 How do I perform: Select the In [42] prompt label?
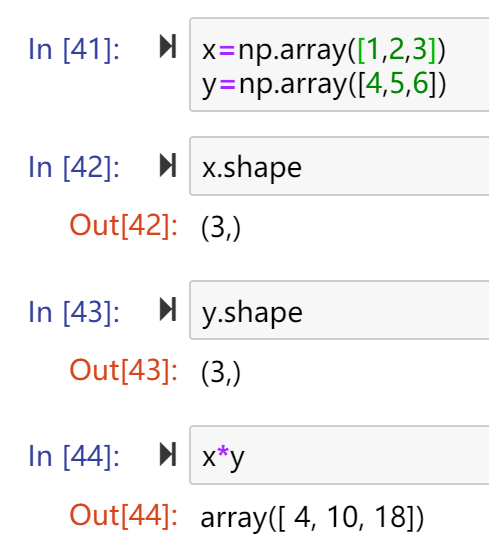(74, 168)
